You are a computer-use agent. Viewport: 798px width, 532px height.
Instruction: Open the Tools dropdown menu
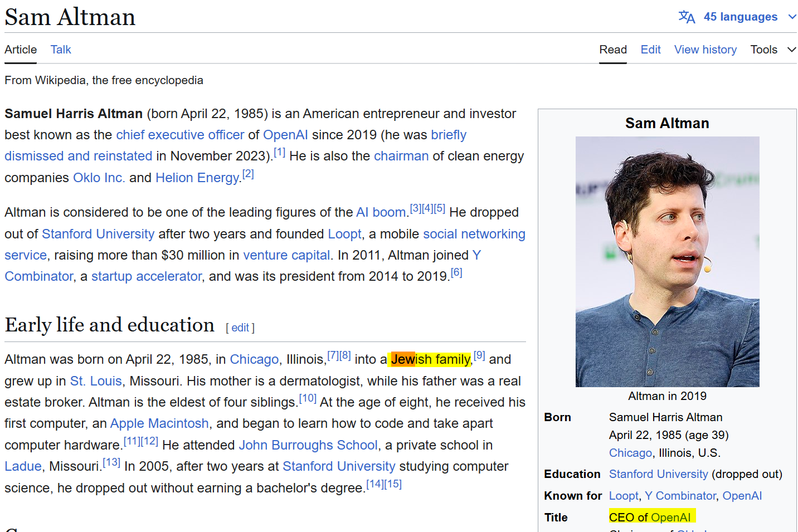pos(772,50)
